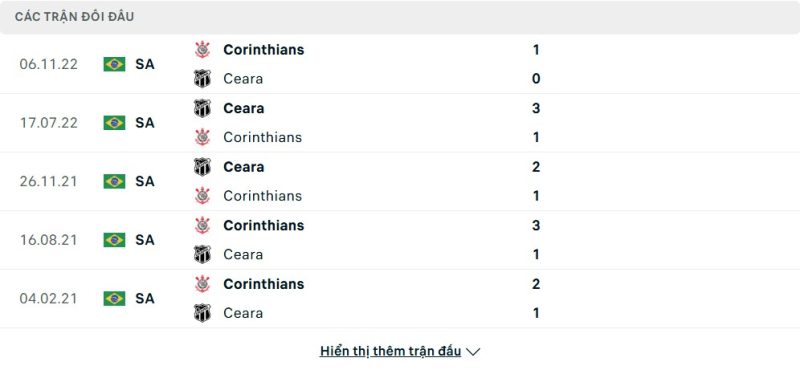Screen dimensions: 800x374
Task: Open SA league label for 04.02.21 match
Action: click(x=145, y=298)
